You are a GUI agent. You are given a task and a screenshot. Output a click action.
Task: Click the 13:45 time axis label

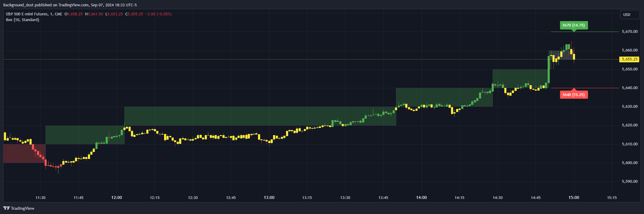[383, 198]
